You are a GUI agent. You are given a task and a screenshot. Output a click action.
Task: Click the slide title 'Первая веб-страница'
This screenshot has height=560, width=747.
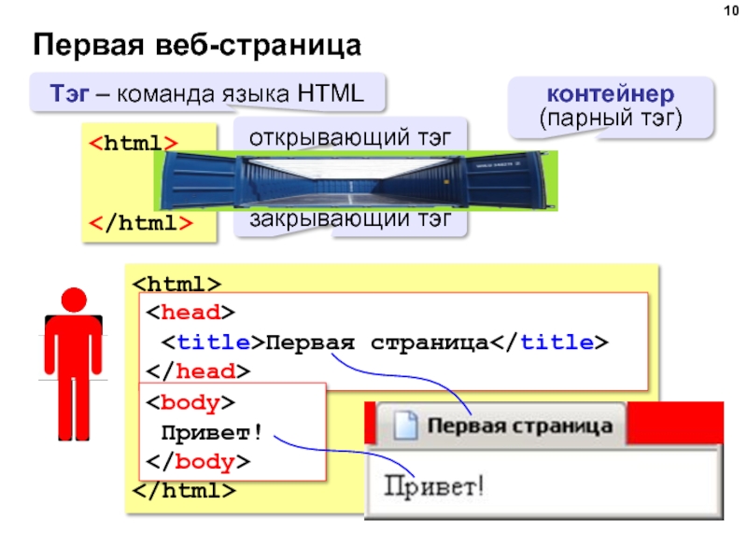tap(197, 45)
